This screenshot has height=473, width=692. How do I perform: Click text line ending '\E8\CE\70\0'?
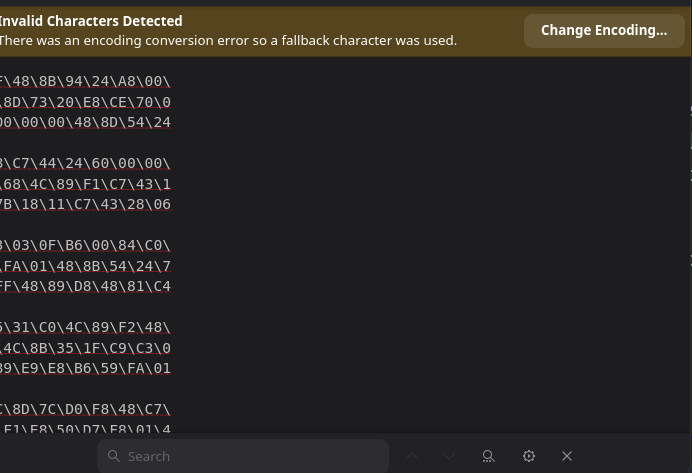(x=86, y=102)
